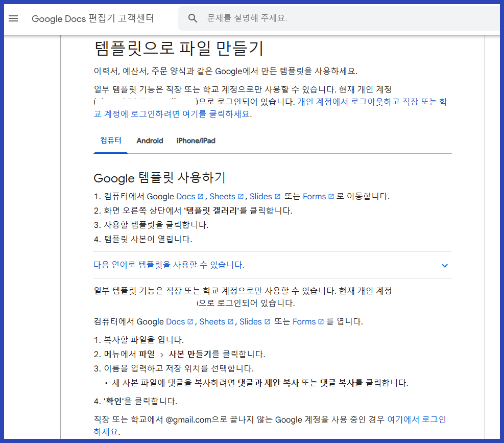Click external-link icon after Sheets in lower paragraph
Screen dimensions: 504x443
230,321
